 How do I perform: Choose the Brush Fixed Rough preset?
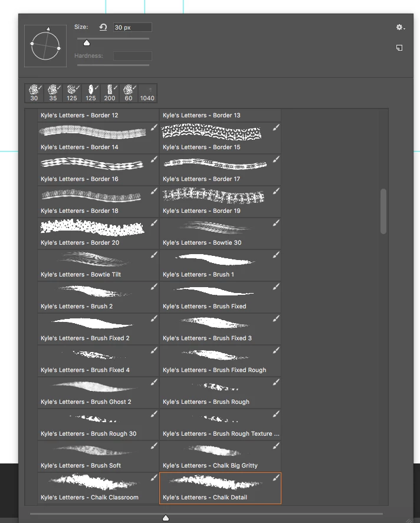(220, 361)
